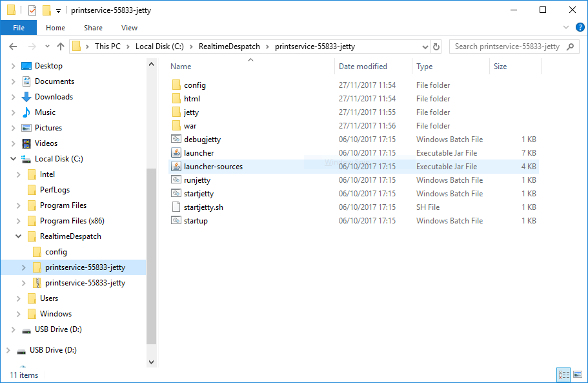588x383 pixels.
Task: Switch to details view layout icon
Action: pyautogui.click(x=564, y=375)
